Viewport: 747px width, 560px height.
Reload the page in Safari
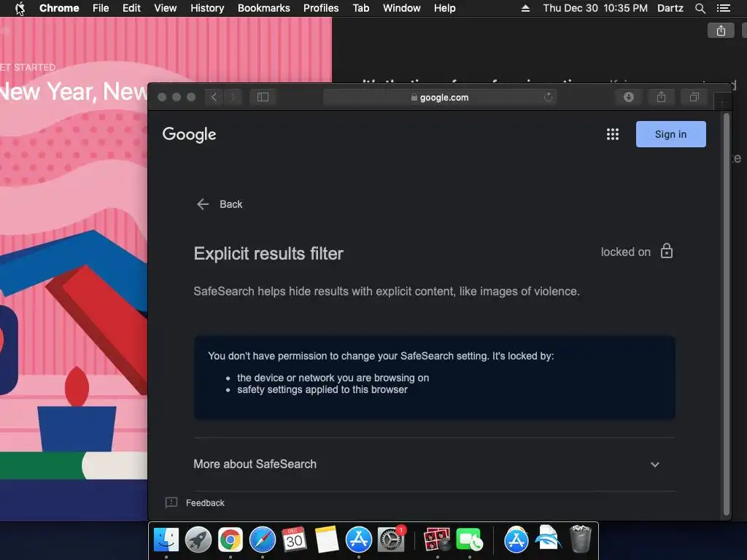tap(549, 97)
